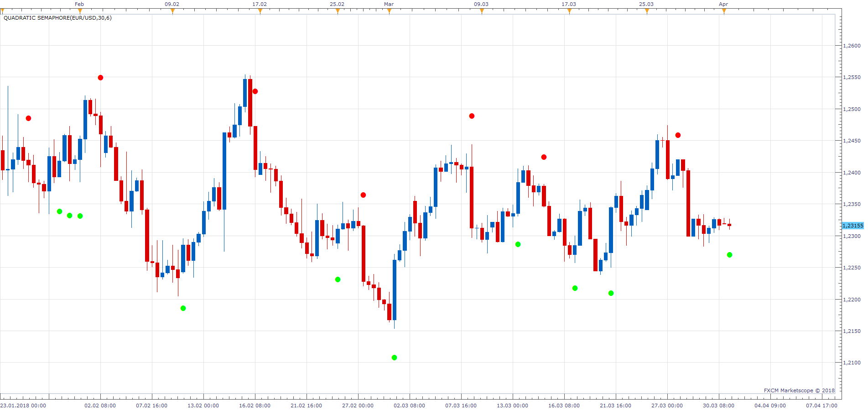
Task: Click the QUADRATIC SEMAPHORE(EUR/USD,30,6) indicator label
Action: point(57,18)
